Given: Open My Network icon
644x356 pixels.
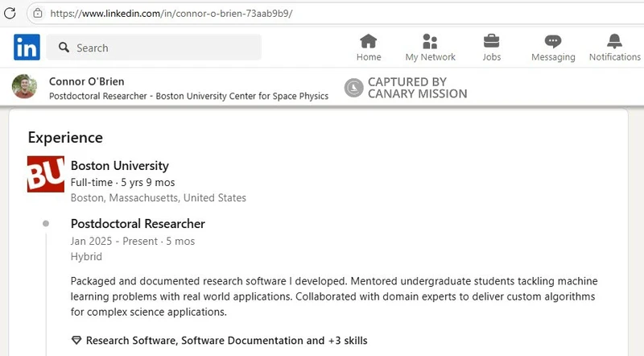Looking at the screenshot, I should pyautogui.click(x=430, y=42).
